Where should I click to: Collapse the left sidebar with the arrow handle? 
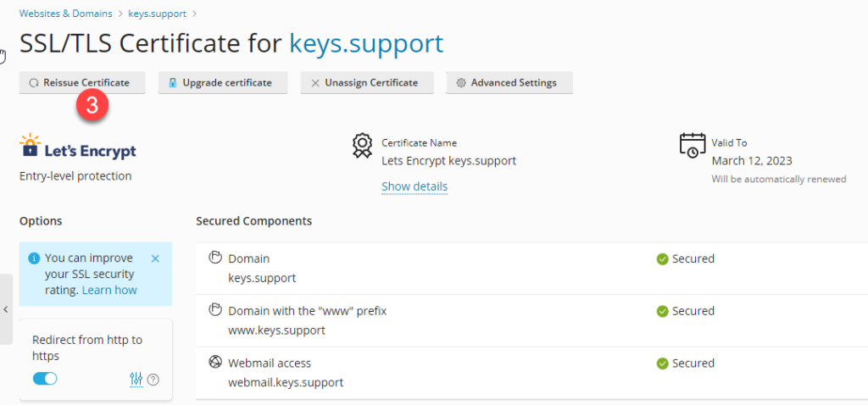[6, 309]
